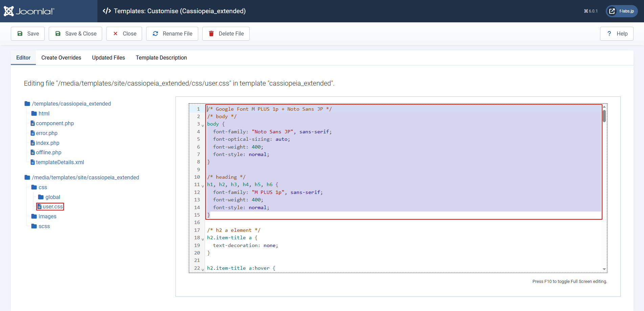
Task: Collapse the h1–h6 rule fold arrow on line 11
Action: click(203, 186)
